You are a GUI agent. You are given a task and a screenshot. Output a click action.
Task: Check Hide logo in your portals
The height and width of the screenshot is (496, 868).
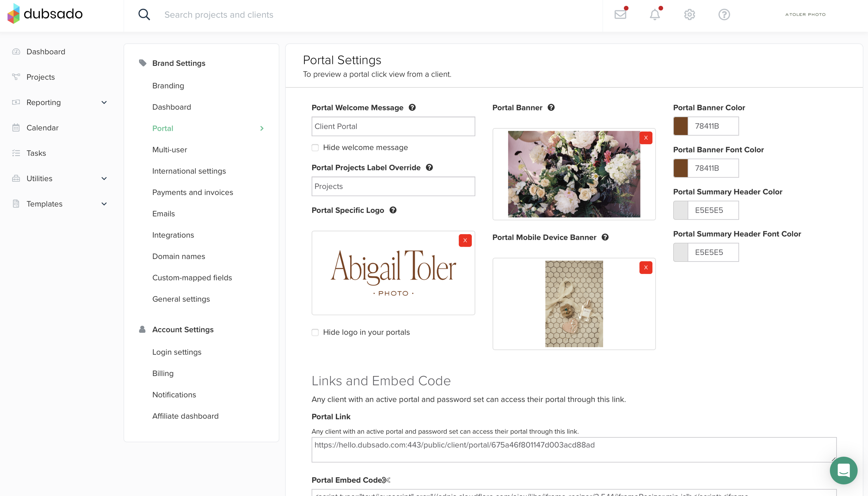(315, 332)
